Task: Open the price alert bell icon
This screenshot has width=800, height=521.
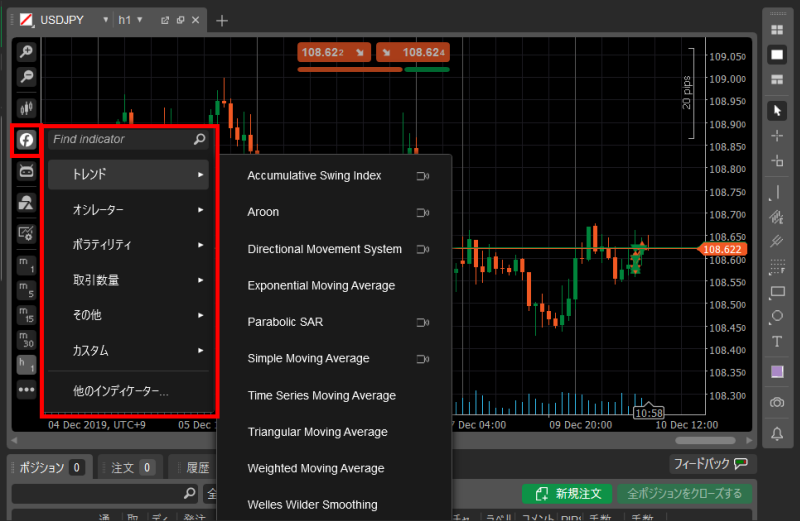Action: click(777, 433)
